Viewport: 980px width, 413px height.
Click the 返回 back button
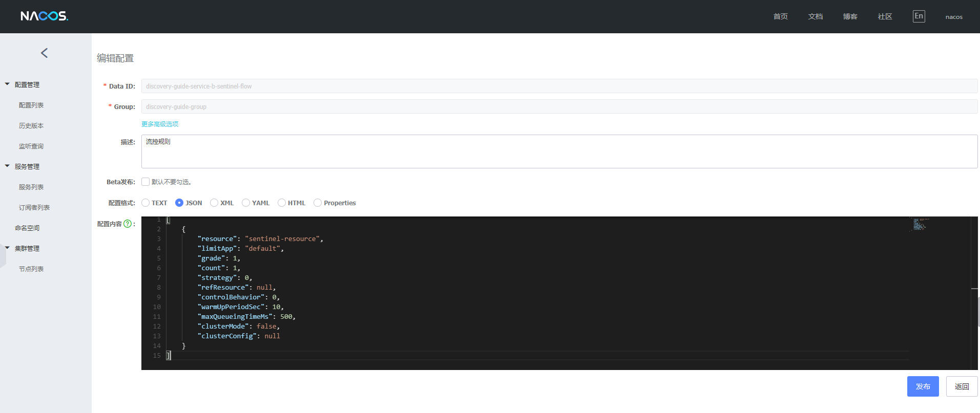[x=962, y=386]
